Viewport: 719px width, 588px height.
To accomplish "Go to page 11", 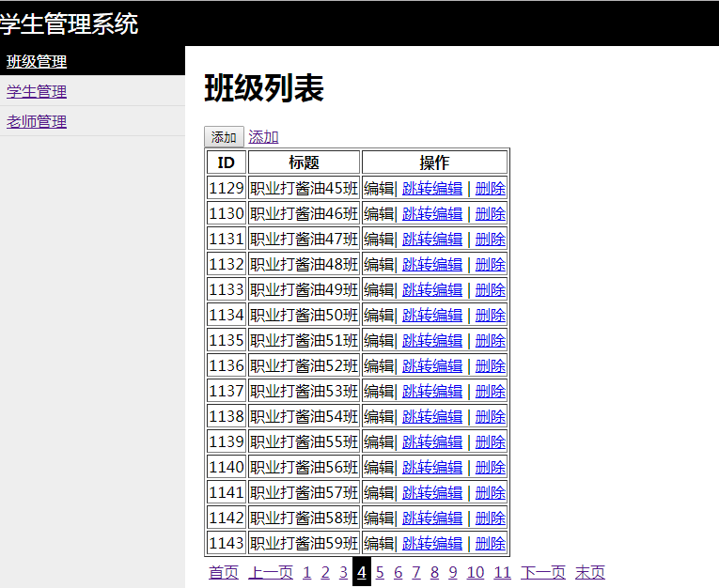I will click(x=502, y=572).
